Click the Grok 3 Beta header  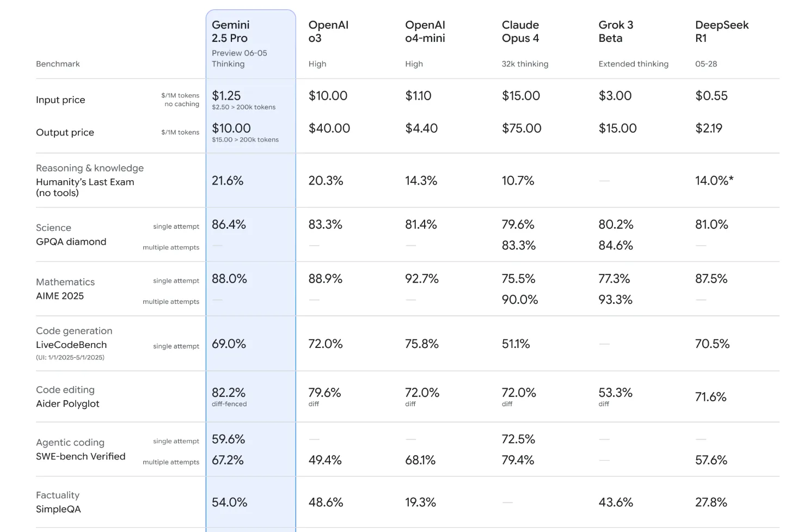point(616,32)
